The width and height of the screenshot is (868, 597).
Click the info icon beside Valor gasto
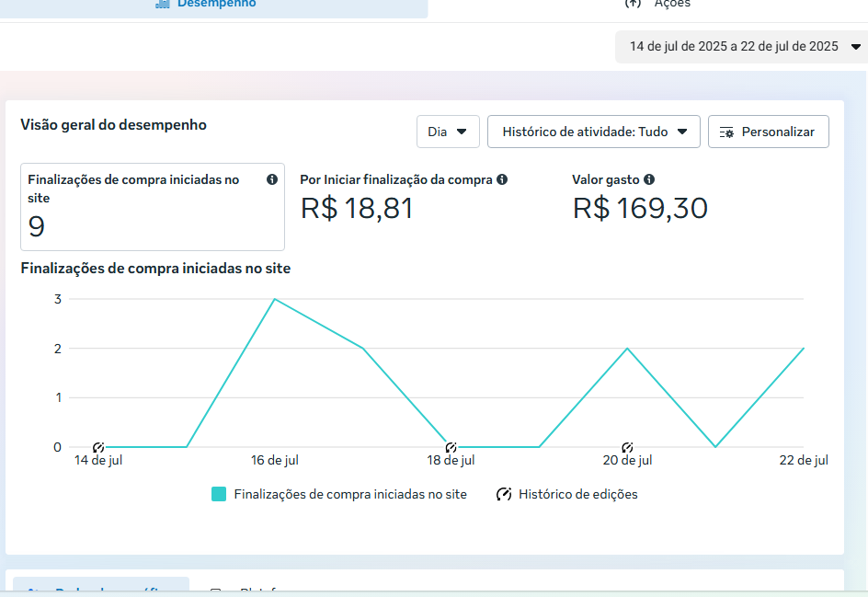pyautogui.click(x=649, y=180)
